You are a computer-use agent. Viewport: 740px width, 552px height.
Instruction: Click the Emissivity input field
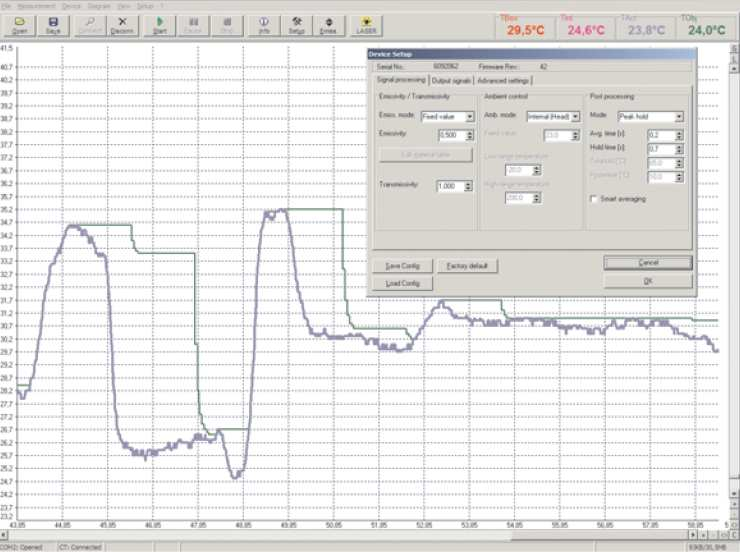(452, 135)
